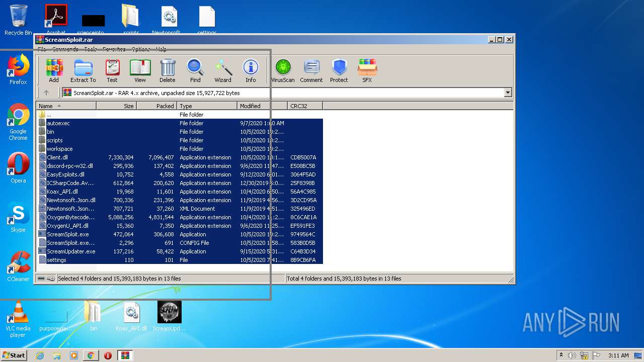Select OxygenU_API.dll file
644x362 pixels.
click(180, 226)
